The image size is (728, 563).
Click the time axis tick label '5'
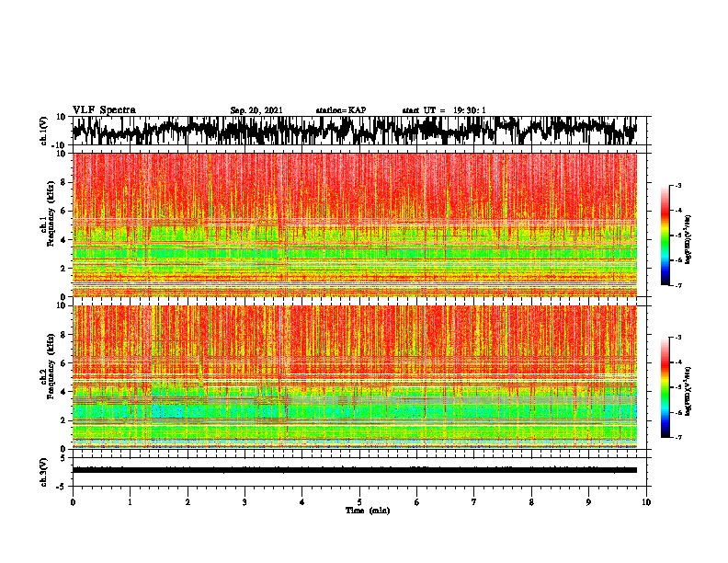point(359,502)
